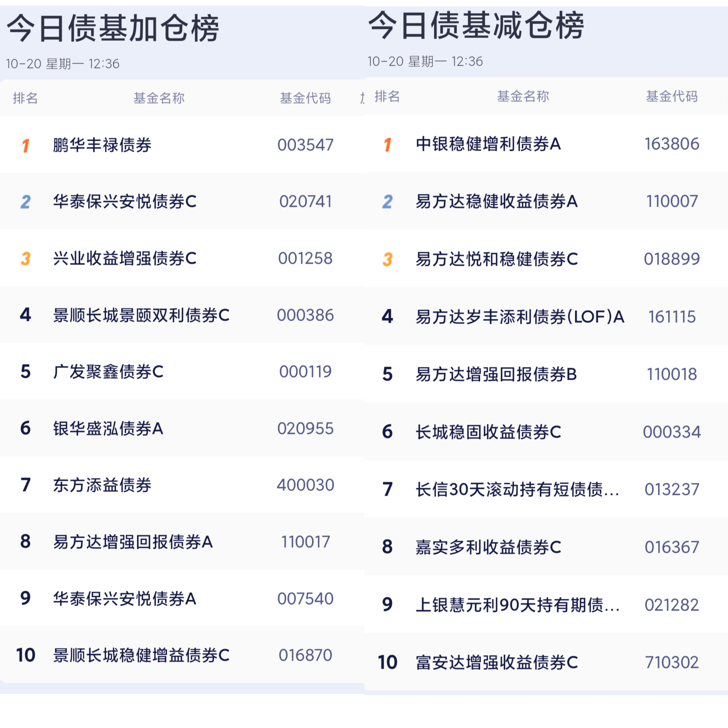Select 易方达稳健收益债券A row
728x728 pixels.
(x=497, y=202)
